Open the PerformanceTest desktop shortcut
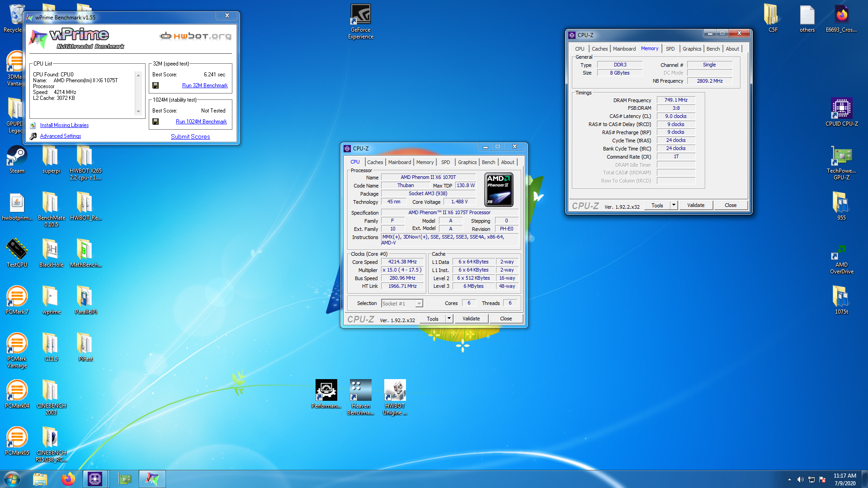 point(326,394)
